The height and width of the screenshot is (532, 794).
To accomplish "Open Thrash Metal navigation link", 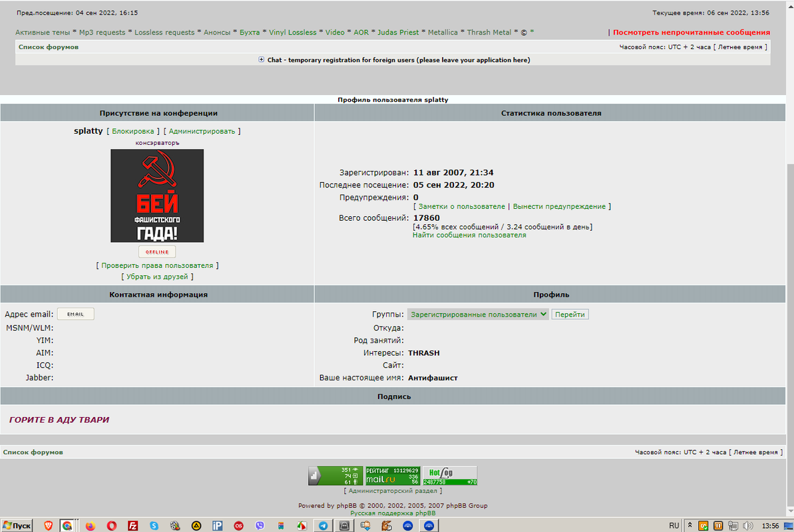I will [489, 33].
